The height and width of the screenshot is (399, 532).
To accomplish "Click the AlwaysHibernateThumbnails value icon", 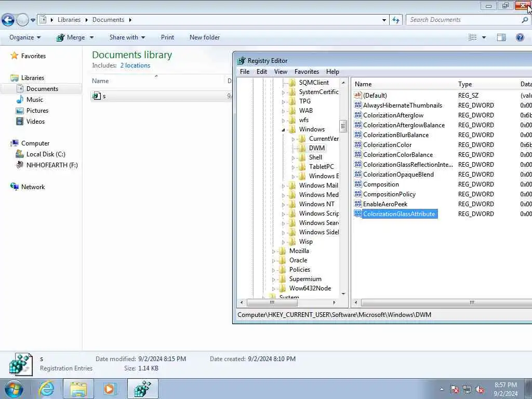I will click(357, 105).
